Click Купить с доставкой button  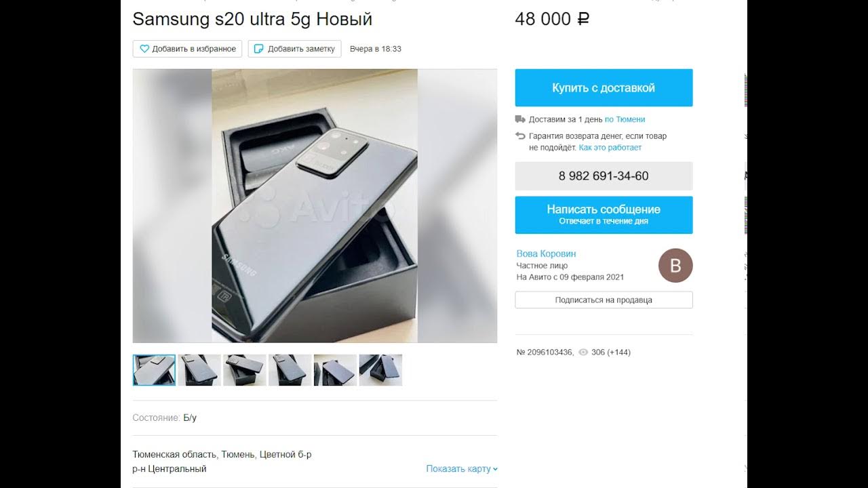[x=604, y=88]
